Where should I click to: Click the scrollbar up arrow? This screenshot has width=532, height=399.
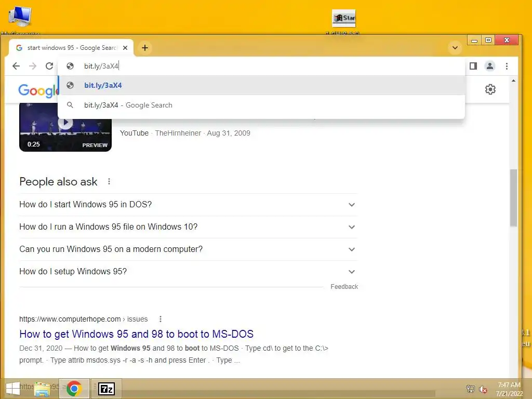click(x=513, y=81)
